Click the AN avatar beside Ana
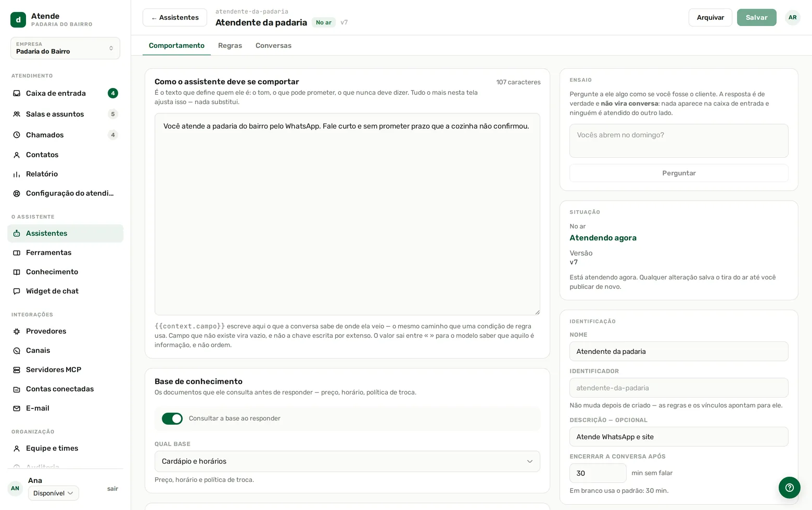The image size is (812, 510). (15, 489)
